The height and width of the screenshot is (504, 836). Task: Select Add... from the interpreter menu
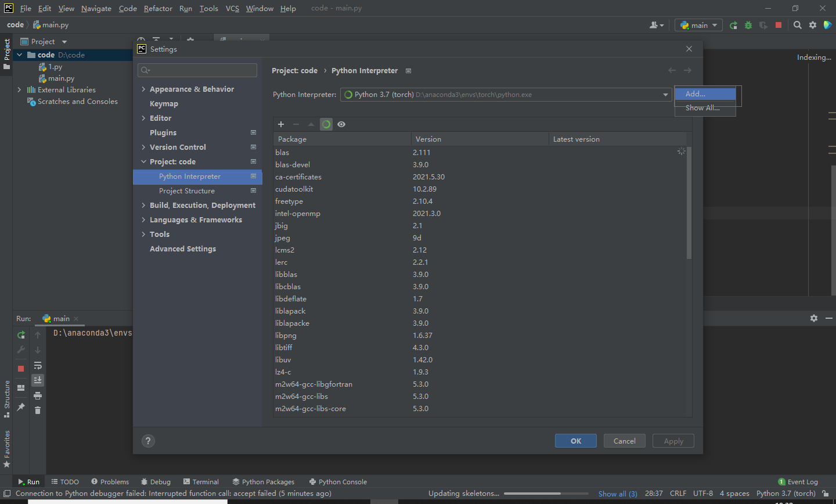705,94
